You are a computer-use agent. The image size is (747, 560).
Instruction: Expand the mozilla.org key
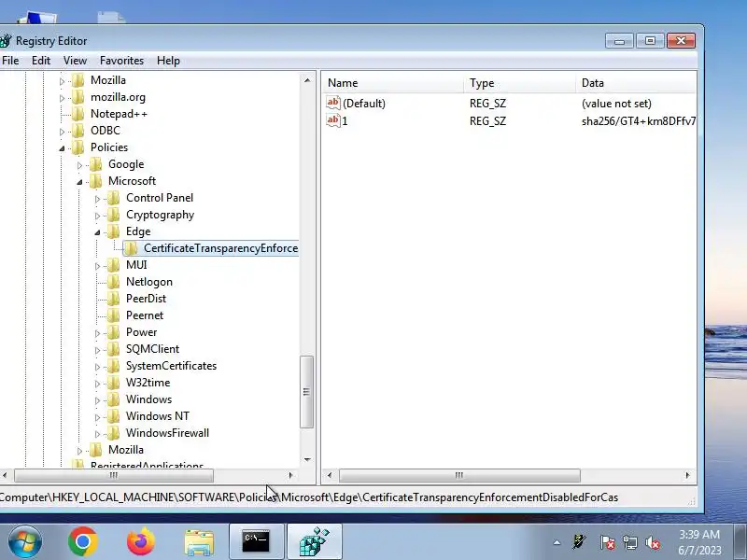(x=62, y=98)
